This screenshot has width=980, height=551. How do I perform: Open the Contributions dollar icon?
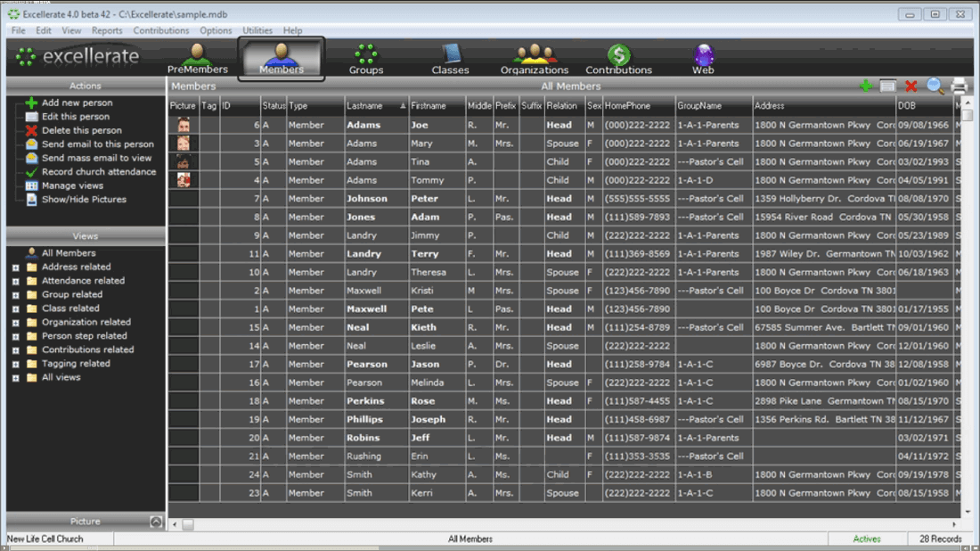point(618,55)
